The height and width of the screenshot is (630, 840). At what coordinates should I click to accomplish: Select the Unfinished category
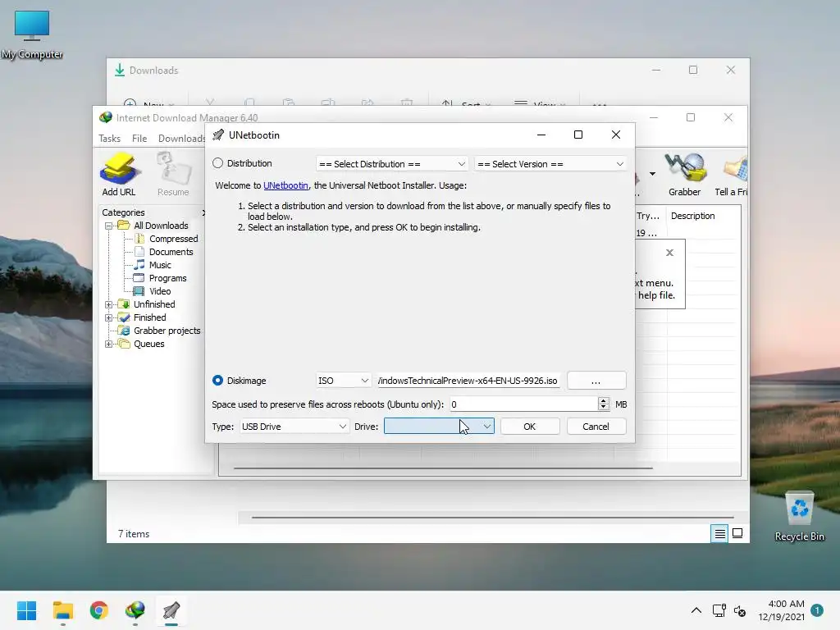coord(154,304)
